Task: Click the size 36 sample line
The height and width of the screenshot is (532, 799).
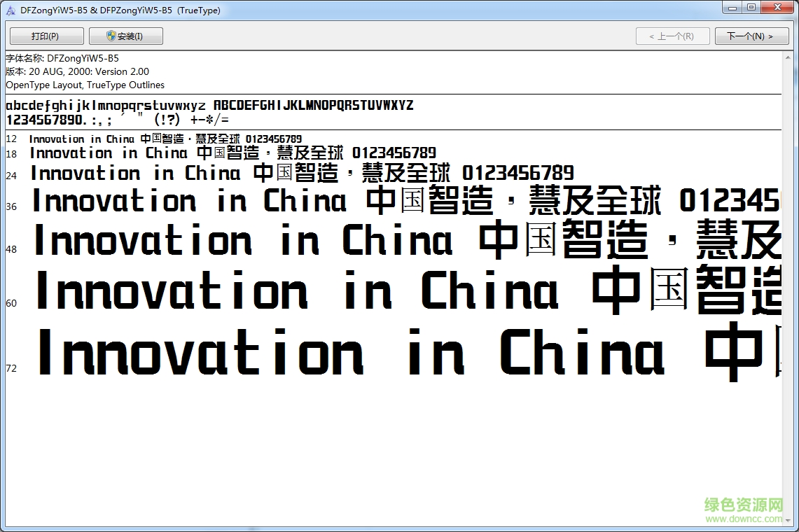Action: 405,200
